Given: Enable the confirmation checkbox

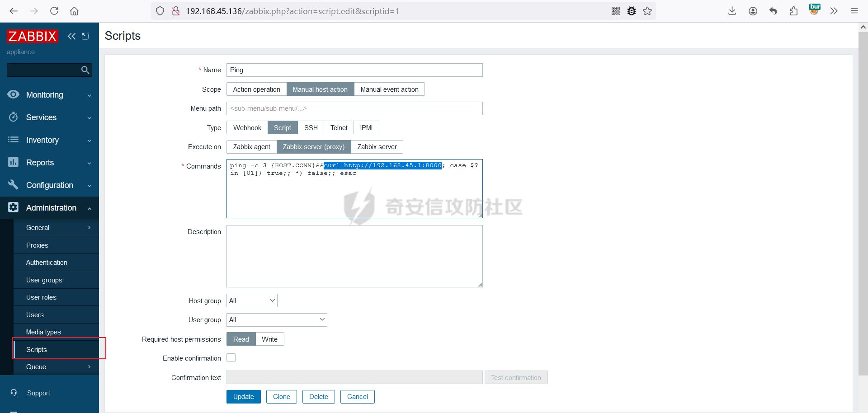Looking at the screenshot, I should [x=231, y=358].
